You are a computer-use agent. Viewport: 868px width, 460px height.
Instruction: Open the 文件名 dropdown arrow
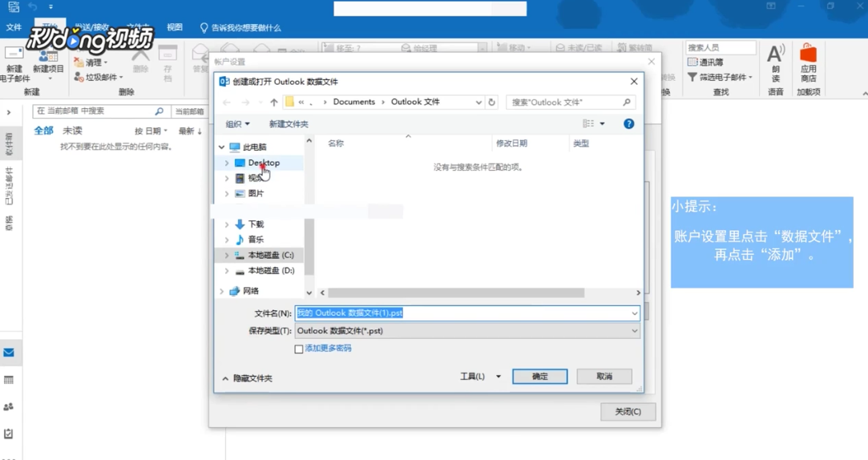(x=635, y=313)
